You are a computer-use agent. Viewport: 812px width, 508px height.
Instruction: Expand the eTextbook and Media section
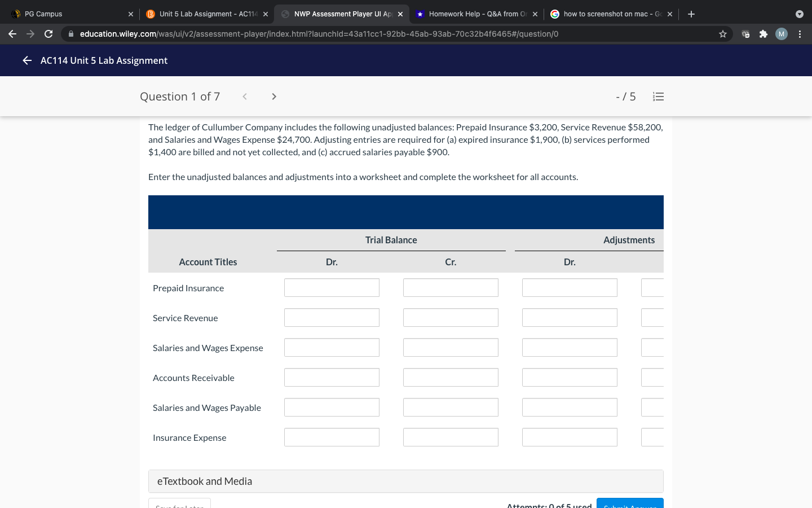406,481
